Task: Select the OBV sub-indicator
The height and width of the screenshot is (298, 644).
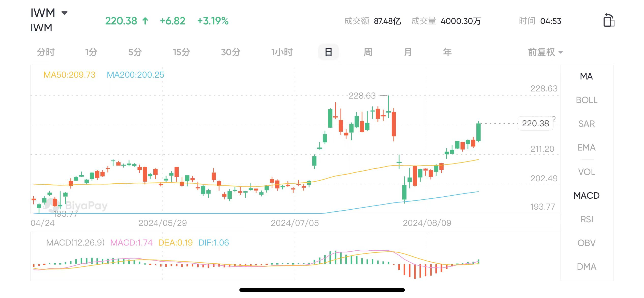Action: [587, 243]
